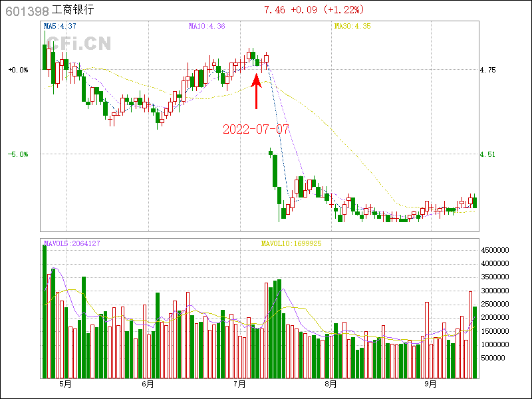The height and width of the screenshot is (399, 532).
Task: Click the 4.75 price axis label
Action: click(487, 70)
